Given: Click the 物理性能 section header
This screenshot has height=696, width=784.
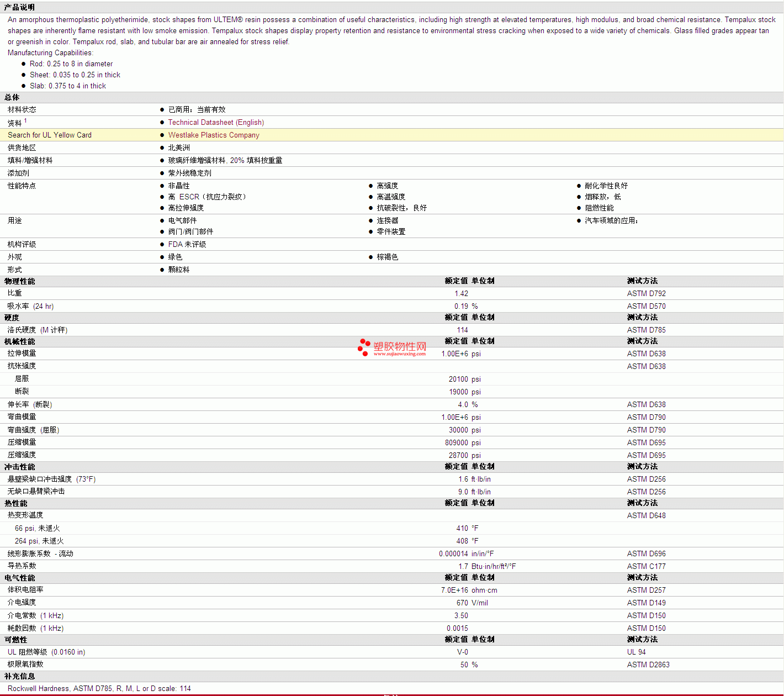Looking at the screenshot, I should click(19, 281).
